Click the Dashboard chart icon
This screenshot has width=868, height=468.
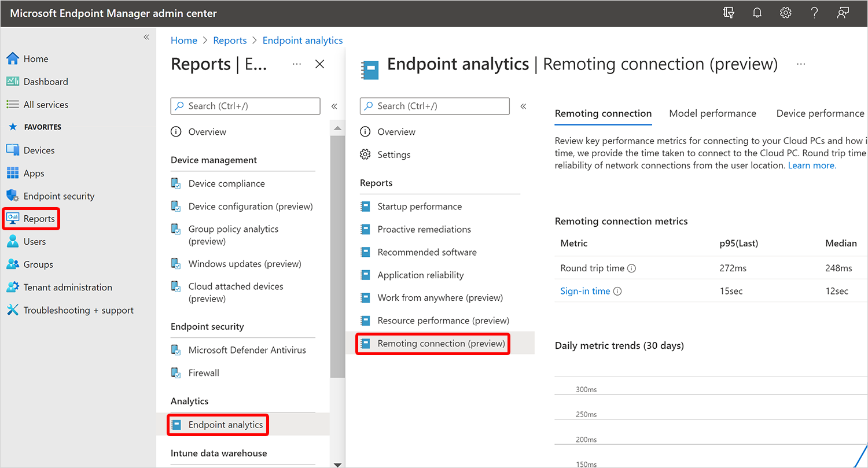point(13,82)
